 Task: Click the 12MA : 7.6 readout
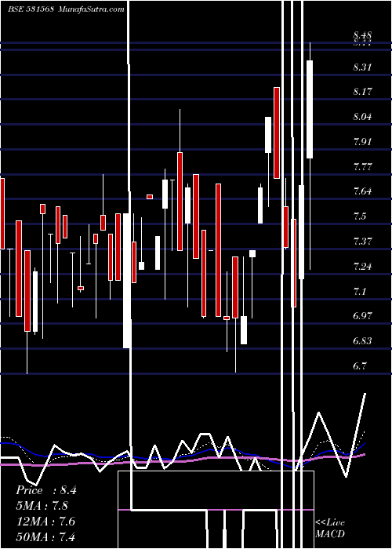coord(45,522)
